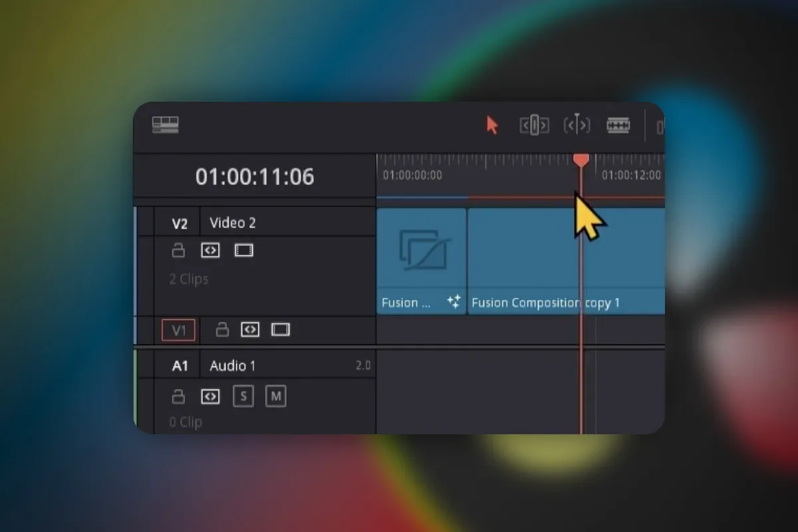The height and width of the screenshot is (532, 798).
Task: Toggle the lock on the V1 track
Action: (x=223, y=329)
